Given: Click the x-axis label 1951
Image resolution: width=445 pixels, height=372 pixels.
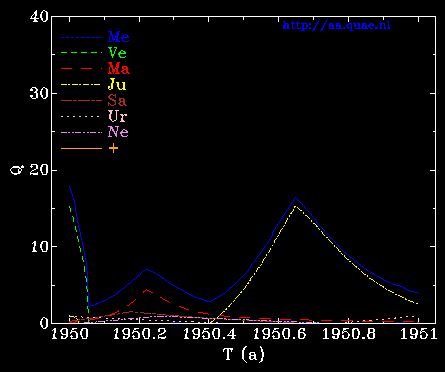Looking at the screenshot, I should click(x=419, y=334).
